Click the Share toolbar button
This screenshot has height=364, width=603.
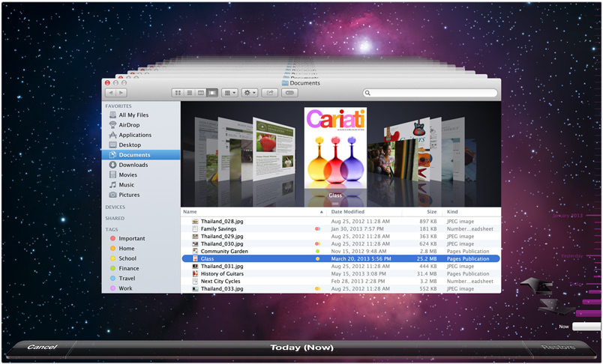[x=269, y=93]
